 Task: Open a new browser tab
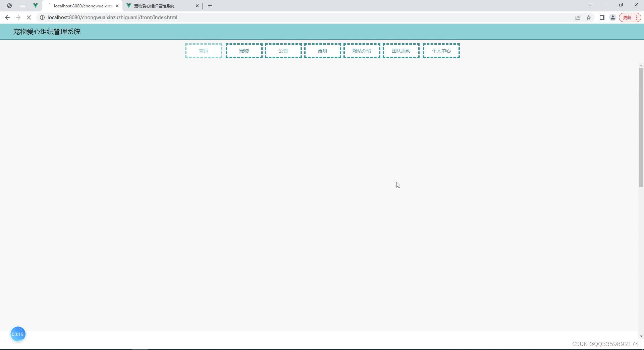click(x=210, y=6)
